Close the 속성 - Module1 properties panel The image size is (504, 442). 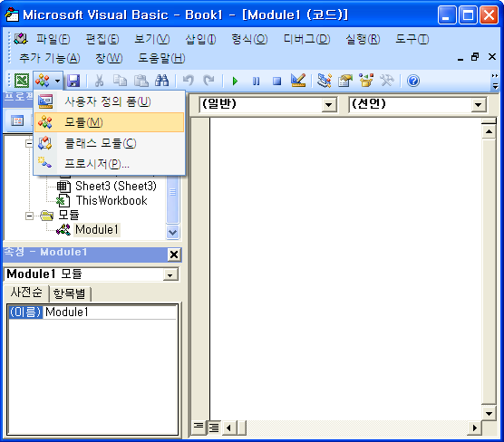pos(174,255)
